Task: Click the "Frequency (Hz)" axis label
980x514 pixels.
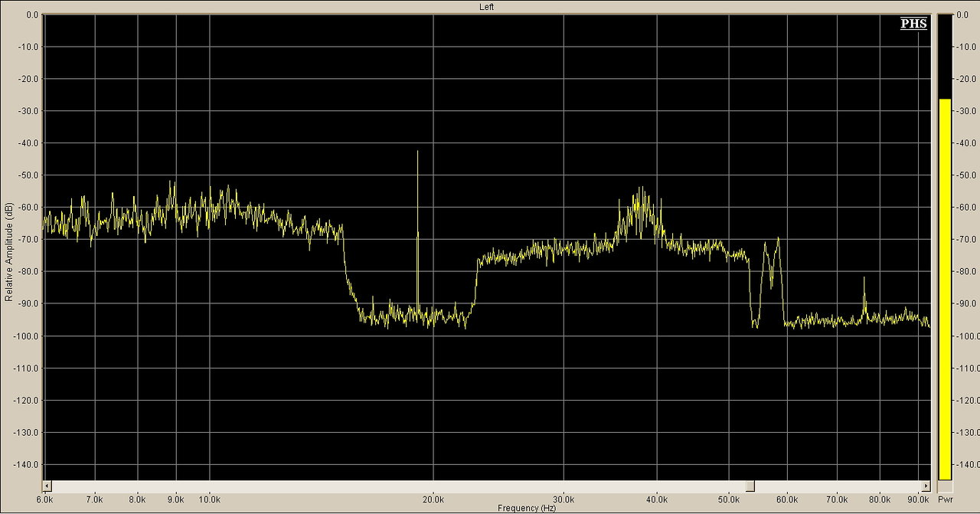Action: [x=527, y=508]
